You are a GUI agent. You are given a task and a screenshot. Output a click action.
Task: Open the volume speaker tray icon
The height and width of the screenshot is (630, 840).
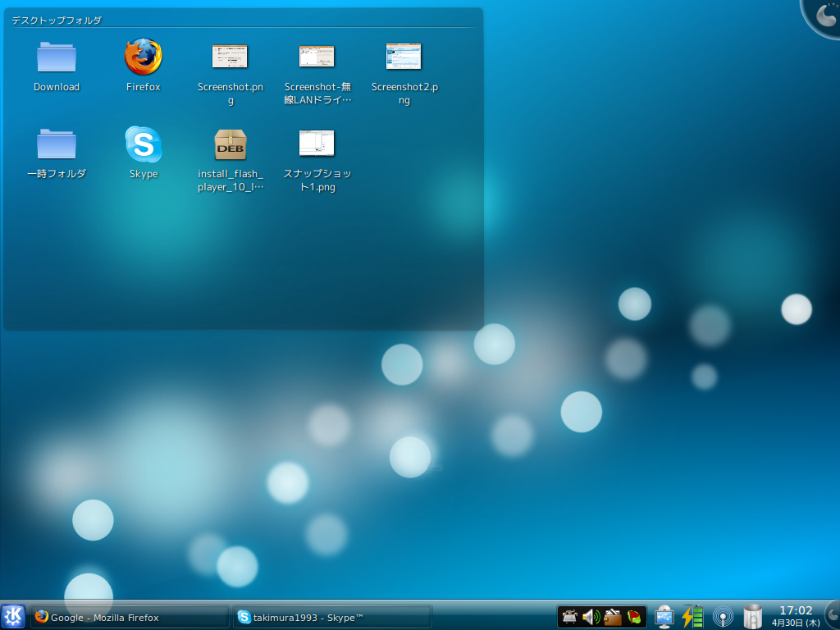[591, 617]
